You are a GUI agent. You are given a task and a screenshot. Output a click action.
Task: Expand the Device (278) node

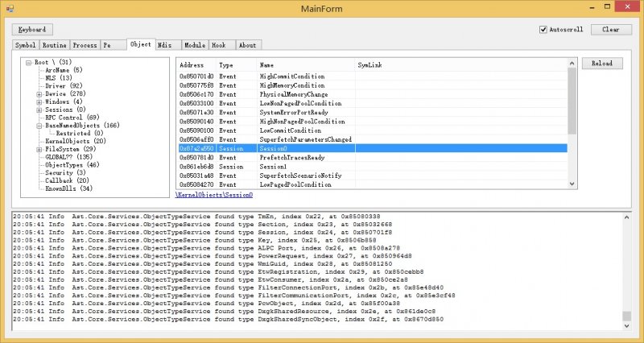pos(39,94)
